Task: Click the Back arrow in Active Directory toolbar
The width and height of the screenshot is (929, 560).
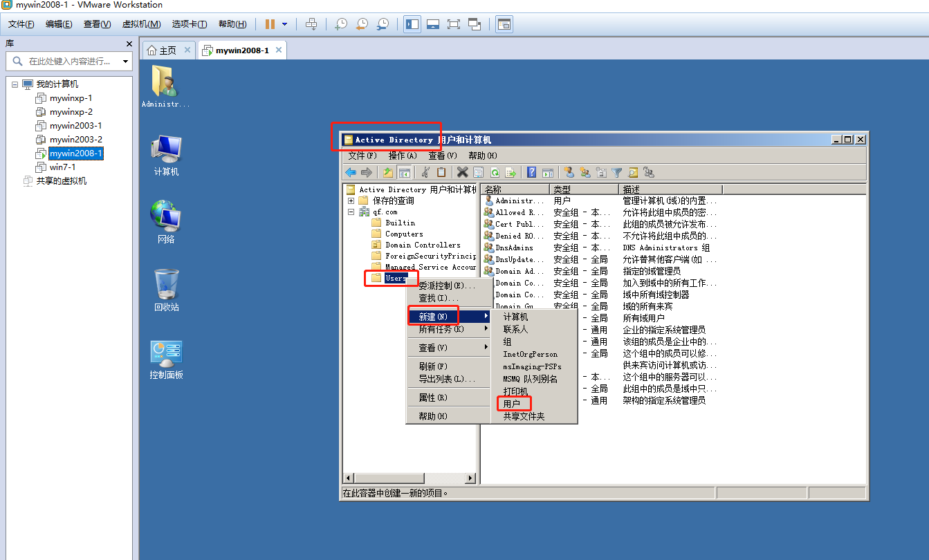Action: pyautogui.click(x=351, y=172)
